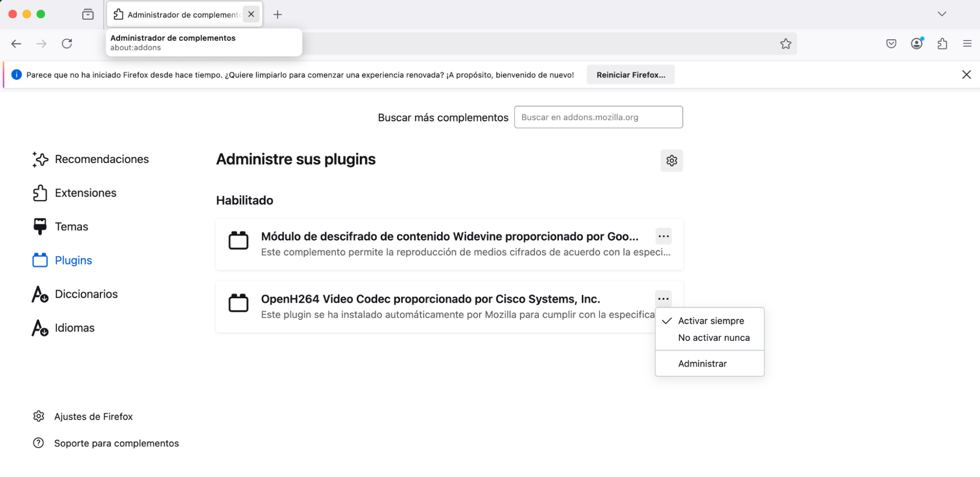Expand the browser hamburger menu
The width and height of the screenshot is (980, 477).
(967, 44)
